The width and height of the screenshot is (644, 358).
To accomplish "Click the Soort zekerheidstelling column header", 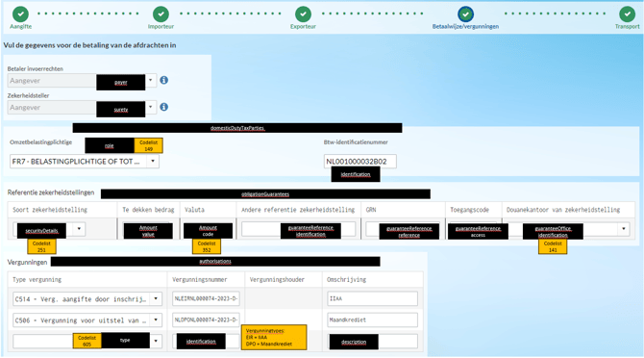I will (50, 210).
